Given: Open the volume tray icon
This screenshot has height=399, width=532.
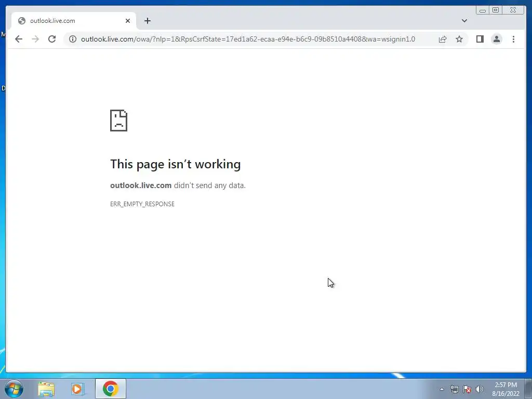Looking at the screenshot, I should [480, 389].
